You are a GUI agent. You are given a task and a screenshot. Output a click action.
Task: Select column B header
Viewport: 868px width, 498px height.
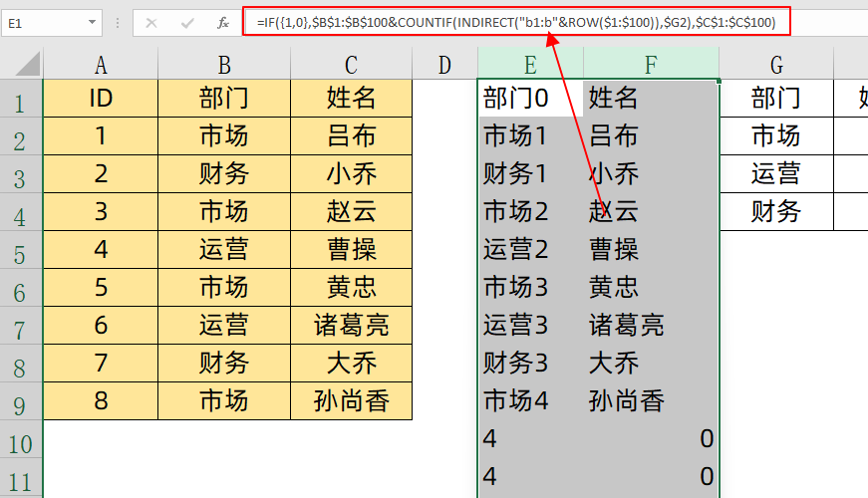pyautogui.click(x=224, y=64)
